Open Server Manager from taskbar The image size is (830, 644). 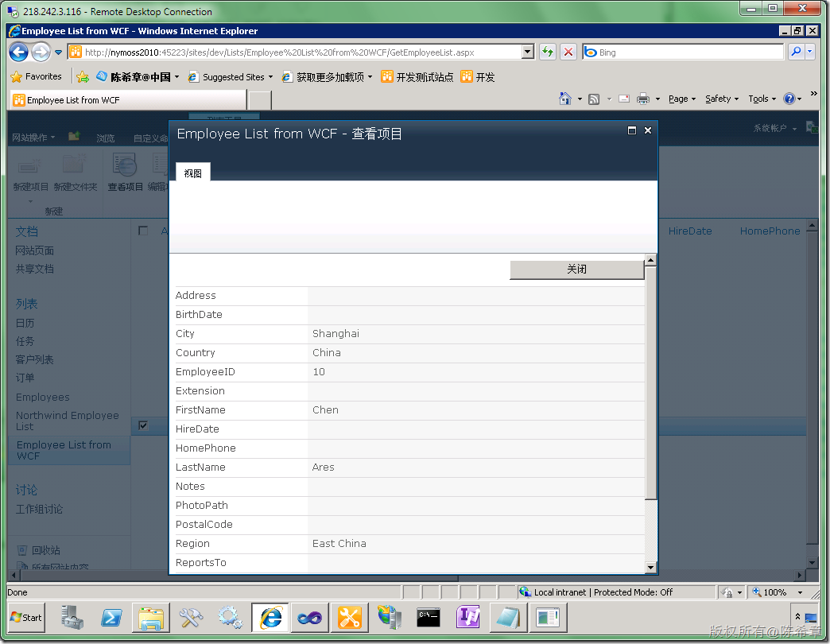pos(72,617)
